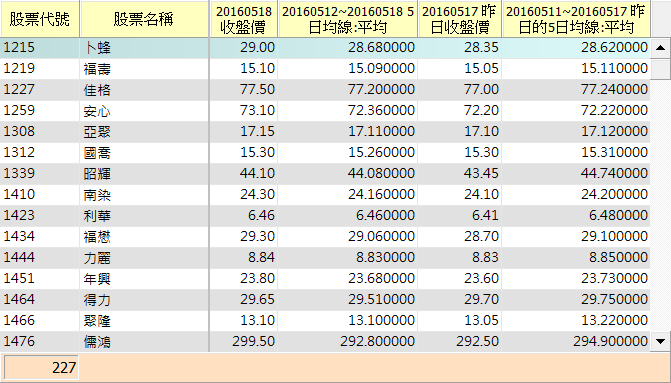Click yesterday's close 29.70 for 得力
This screenshot has height=383, width=671.
point(481,299)
